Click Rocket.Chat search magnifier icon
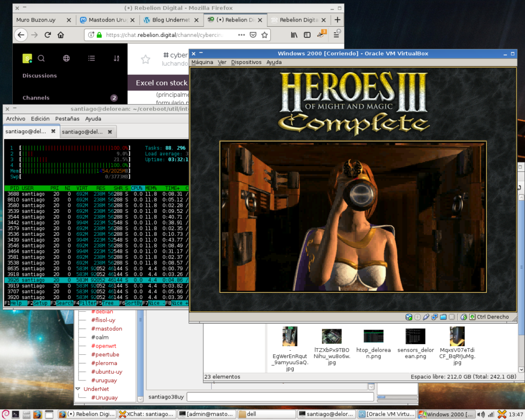The width and height of the screenshot is (525, 420). point(41,58)
